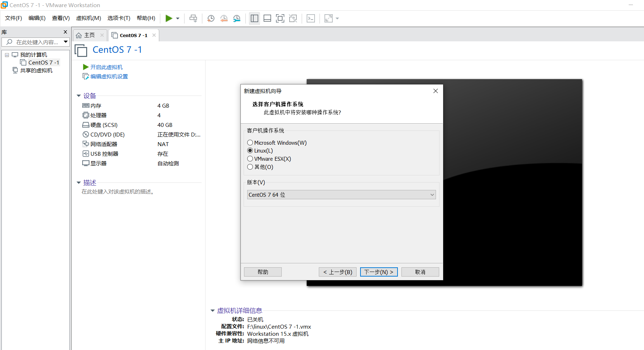Select VMware ESX(X) radio button
644x350 pixels.
click(250, 159)
